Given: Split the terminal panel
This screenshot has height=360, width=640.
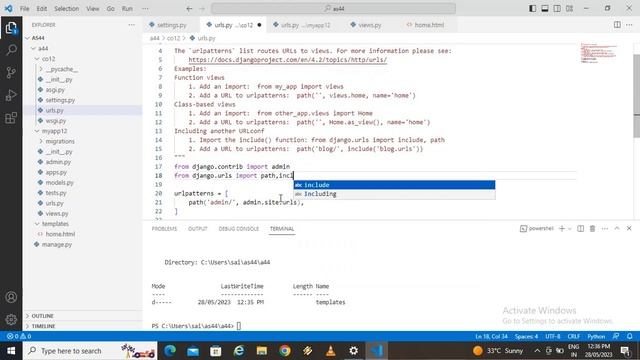Looking at the screenshot, I should click(580, 229).
